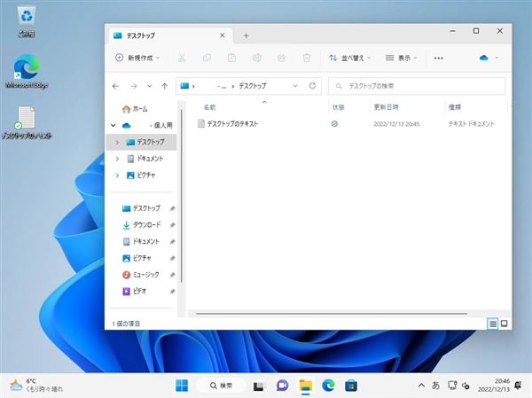The height and width of the screenshot is (398, 532).
Task: Open pinned ビデオ folder
Action: (135, 292)
